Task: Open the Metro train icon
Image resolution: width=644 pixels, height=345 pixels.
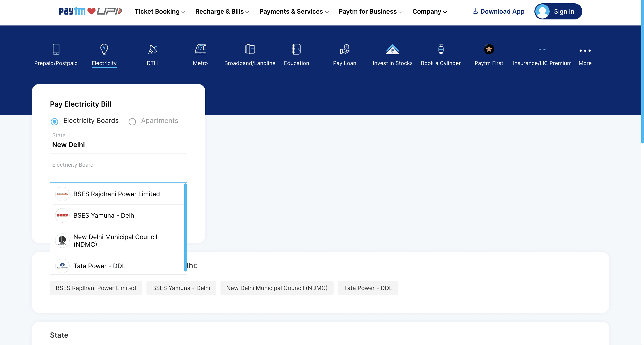Action: click(200, 49)
